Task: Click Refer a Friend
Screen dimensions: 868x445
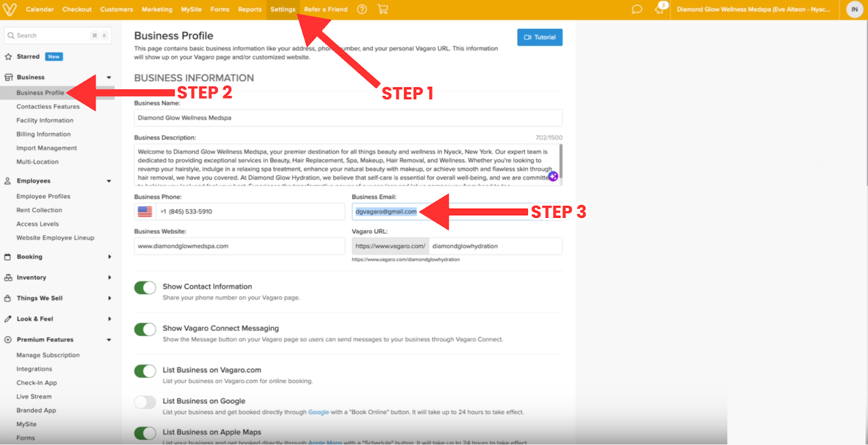Action: pos(325,9)
